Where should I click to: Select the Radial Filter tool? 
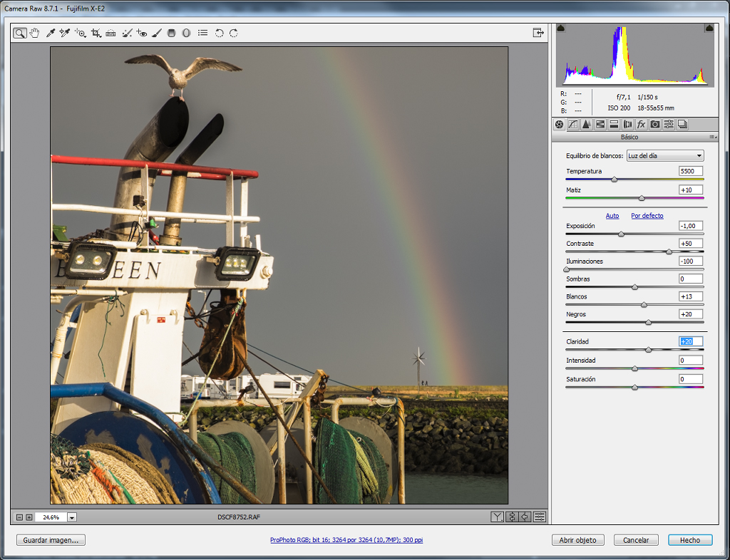pyautogui.click(x=186, y=33)
